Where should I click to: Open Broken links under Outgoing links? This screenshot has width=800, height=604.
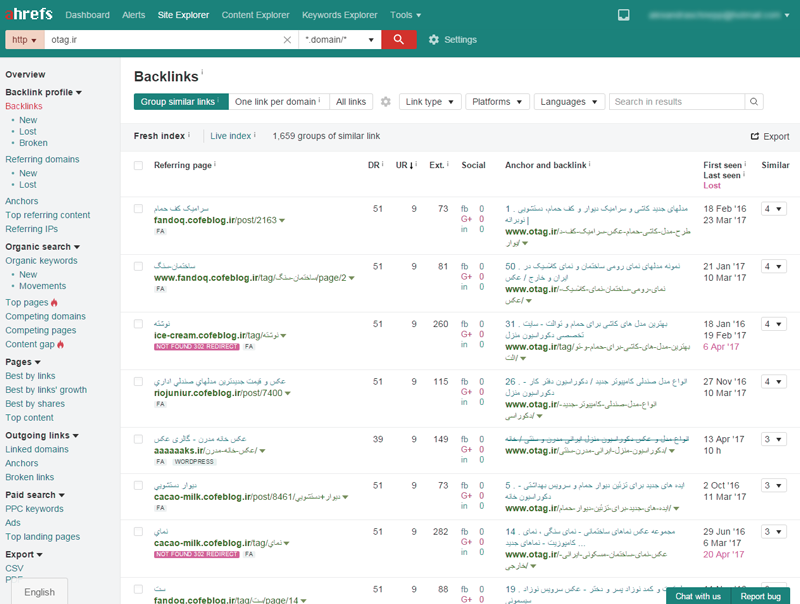30,477
